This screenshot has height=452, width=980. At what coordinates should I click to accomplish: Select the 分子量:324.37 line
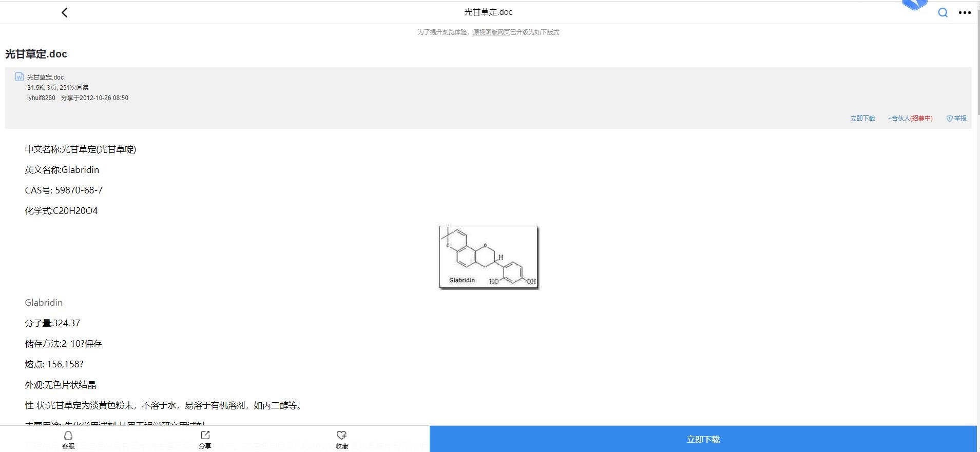52,323
